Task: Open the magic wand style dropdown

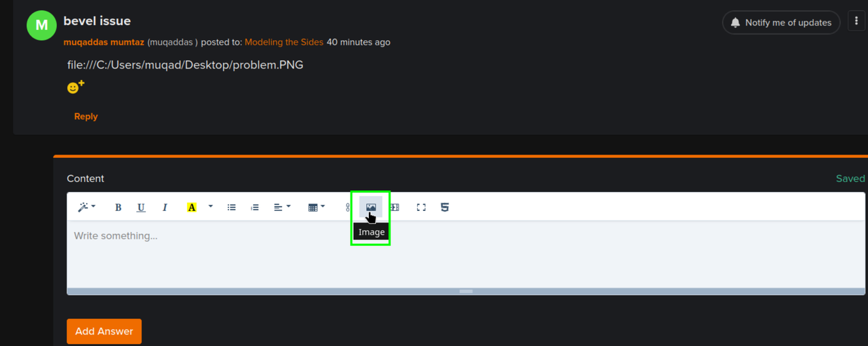Action: 86,208
